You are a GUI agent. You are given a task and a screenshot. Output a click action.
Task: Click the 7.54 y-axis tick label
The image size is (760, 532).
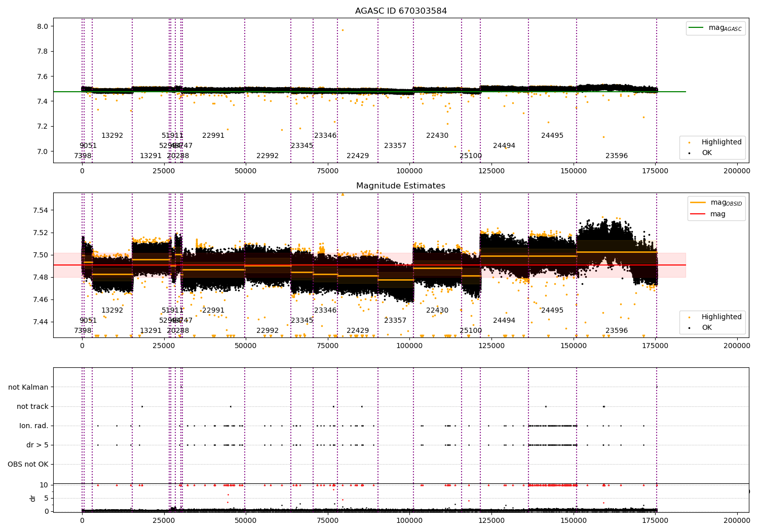point(41,210)
